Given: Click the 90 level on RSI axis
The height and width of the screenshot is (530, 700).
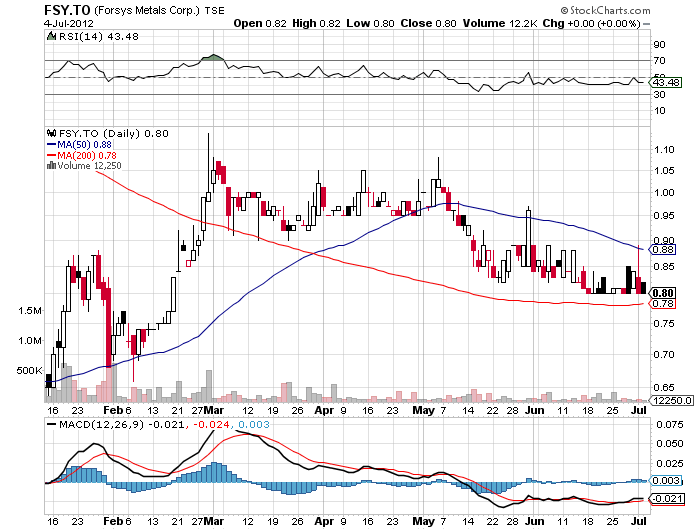Looking at the screenshot, I should [659, 44].
